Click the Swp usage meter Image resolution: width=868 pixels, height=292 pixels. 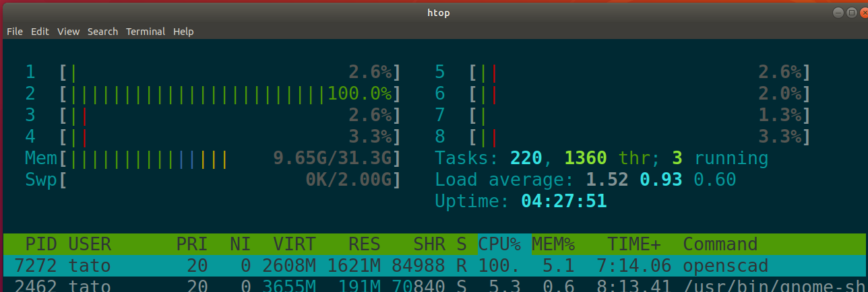click(x=229, y=180)
